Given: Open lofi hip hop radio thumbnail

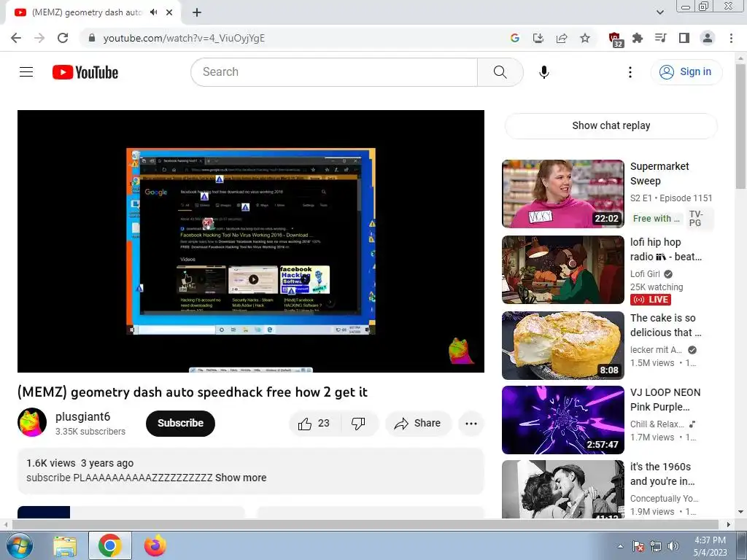Looking at the screenshot, I should [562, 270].
